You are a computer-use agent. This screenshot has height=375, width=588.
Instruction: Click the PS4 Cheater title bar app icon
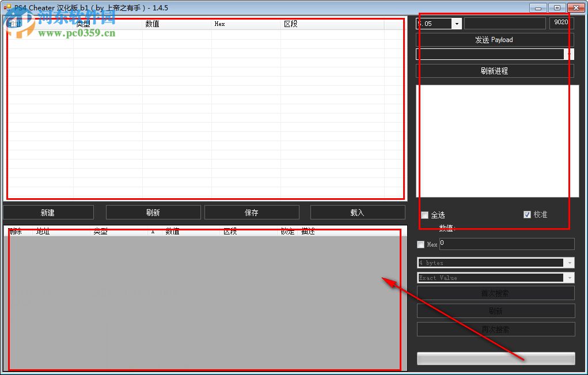7,7
